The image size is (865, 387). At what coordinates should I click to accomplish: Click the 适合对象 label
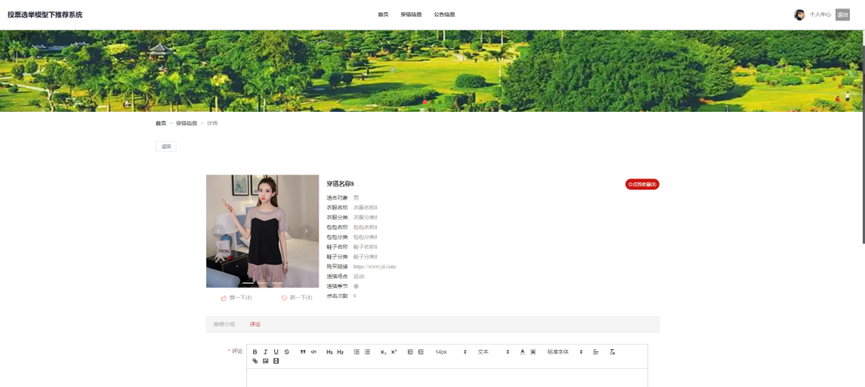(337, 197)
